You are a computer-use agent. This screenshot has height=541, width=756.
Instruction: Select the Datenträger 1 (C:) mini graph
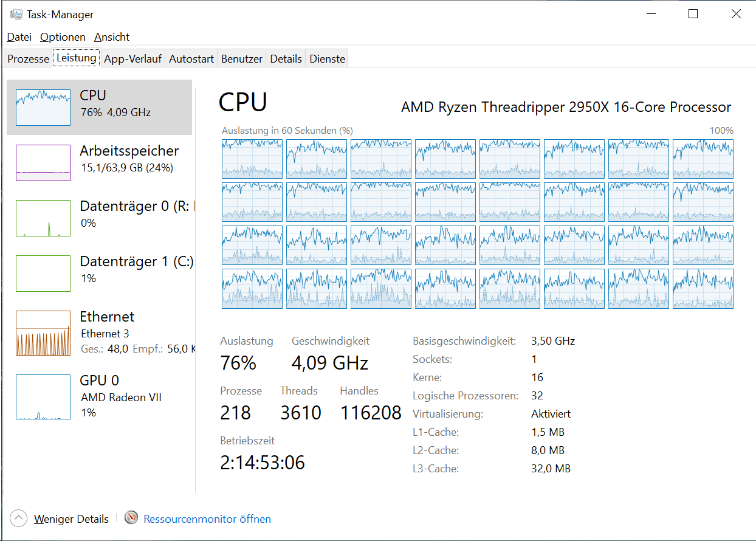[43, 273]
